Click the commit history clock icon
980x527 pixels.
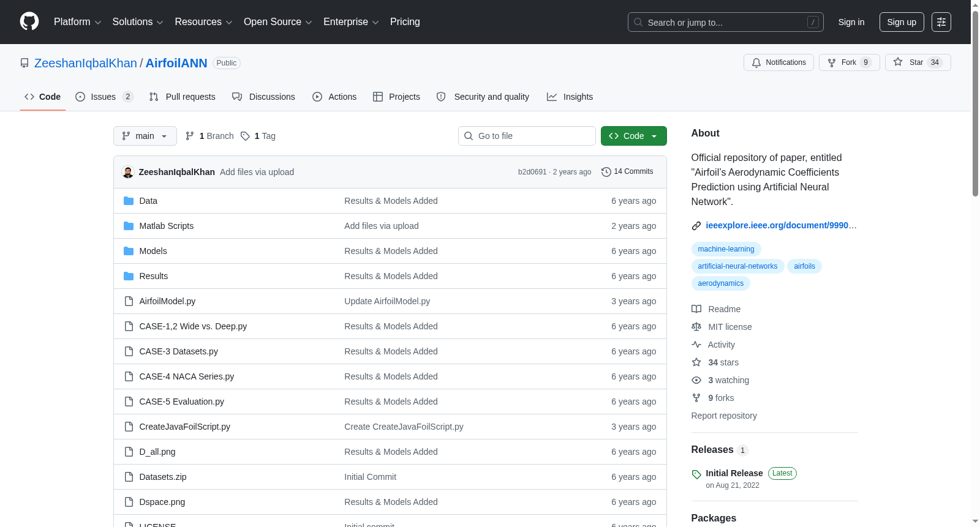(x=606, y=172)
